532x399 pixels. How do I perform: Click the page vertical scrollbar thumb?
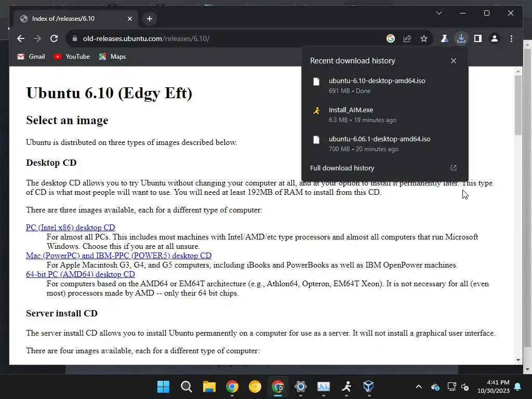click(x=518, y=105)
